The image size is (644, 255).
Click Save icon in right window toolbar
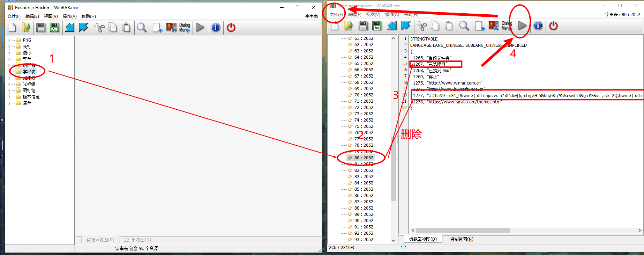coord(363,25)
